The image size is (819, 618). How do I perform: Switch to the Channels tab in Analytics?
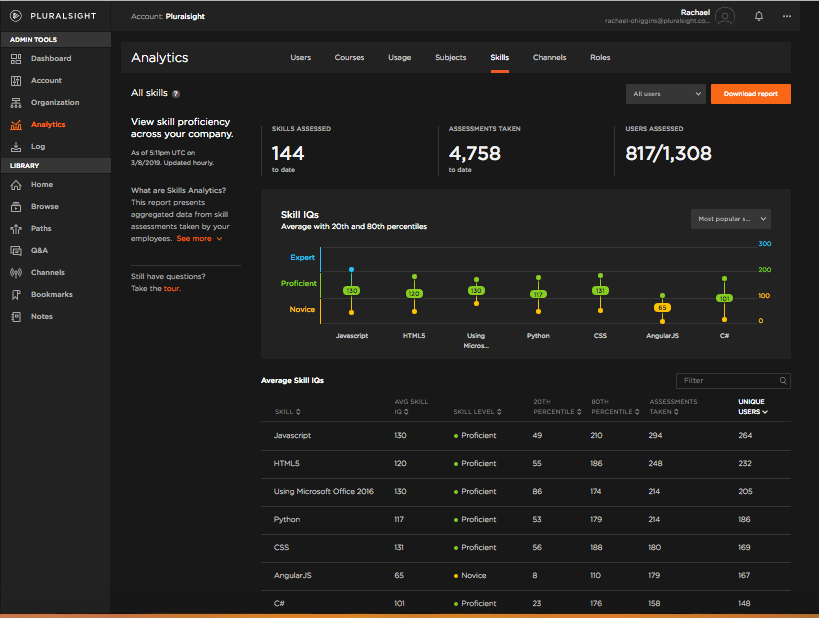pos(549,58)
